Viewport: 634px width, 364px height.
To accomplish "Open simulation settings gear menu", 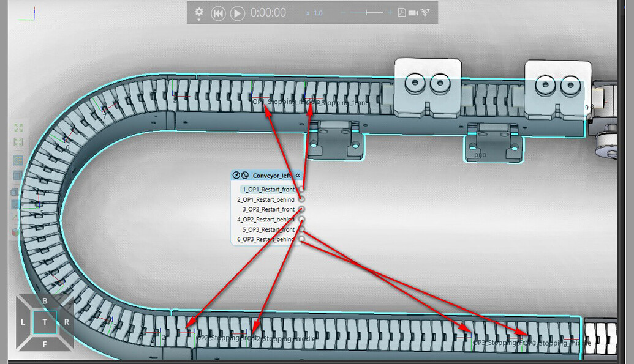I will pyautogui.click(x=199, y=13).
